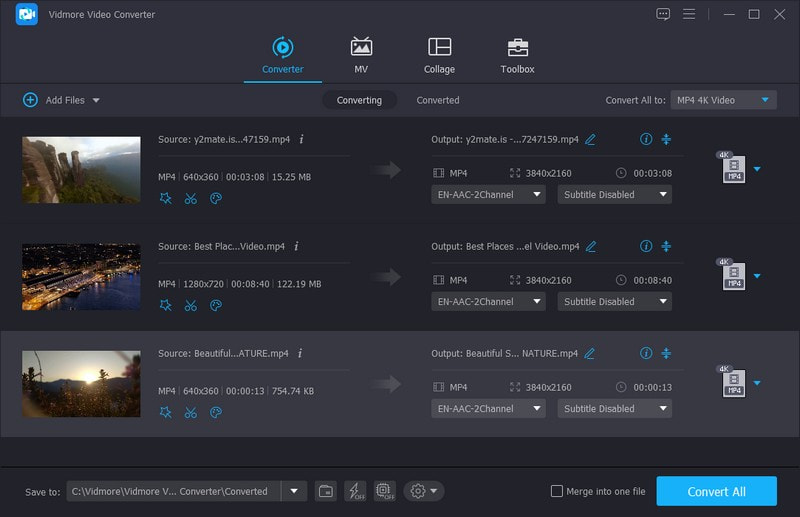The height and width of the screenshot is (517, 800).
Task: Open the Toolbox tab
Action: (x=517, y=56)
